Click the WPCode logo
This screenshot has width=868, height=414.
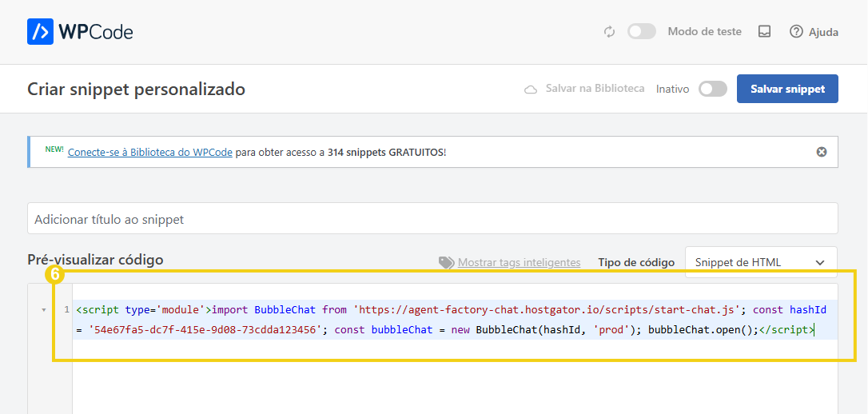[80, 31]
